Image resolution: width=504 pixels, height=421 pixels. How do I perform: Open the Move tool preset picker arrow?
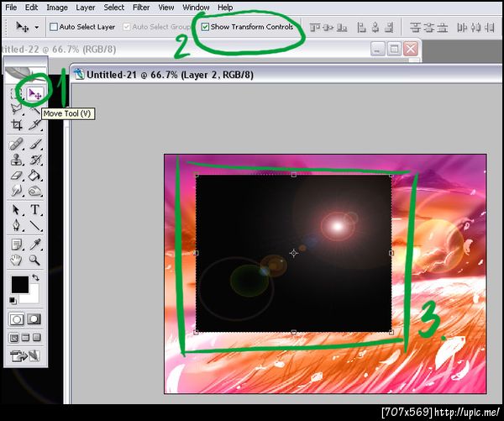(36, 28)
